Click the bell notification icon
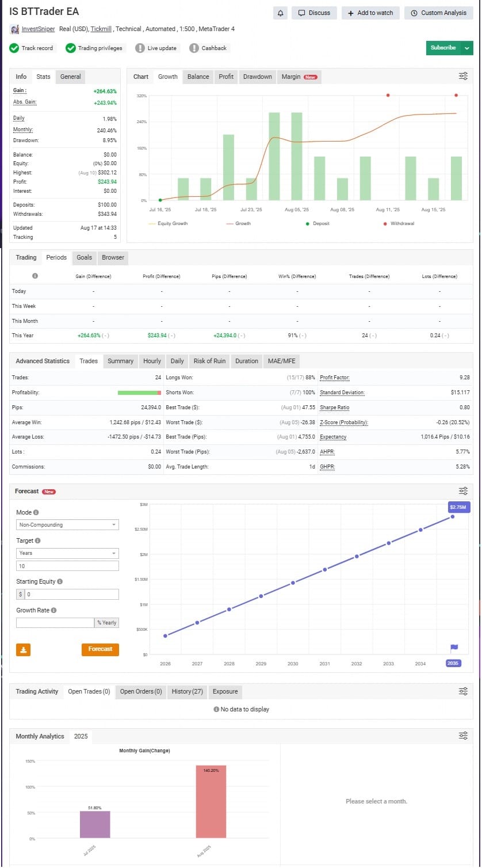The height and width of the screenshot is (868, 482). point(281,13)
